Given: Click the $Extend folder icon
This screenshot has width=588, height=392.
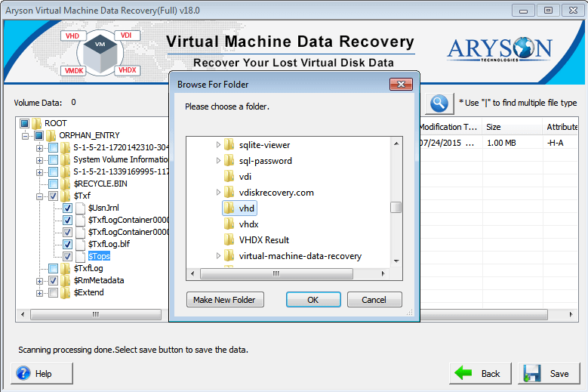Looking at the screenshot, I should [x=65, y=292].
